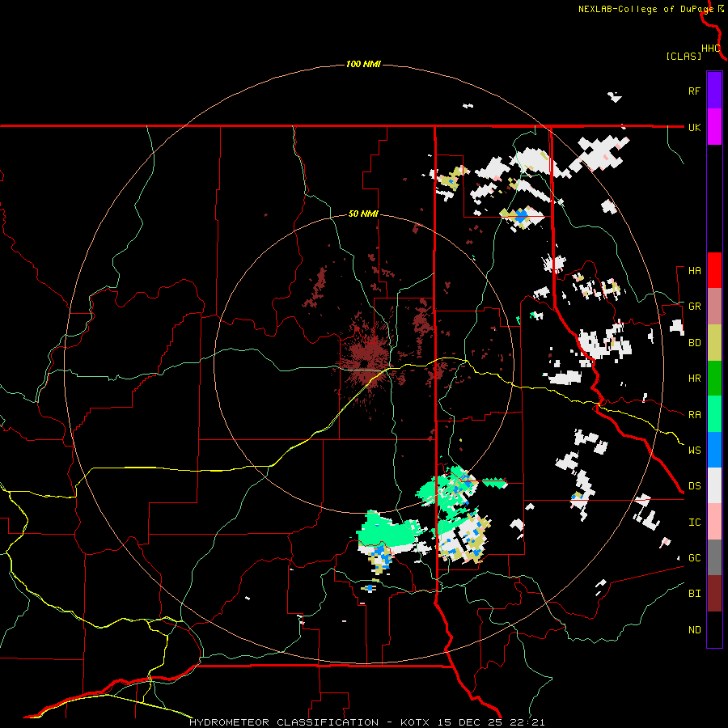Click the 'IC' legend label

coord(695,523)
